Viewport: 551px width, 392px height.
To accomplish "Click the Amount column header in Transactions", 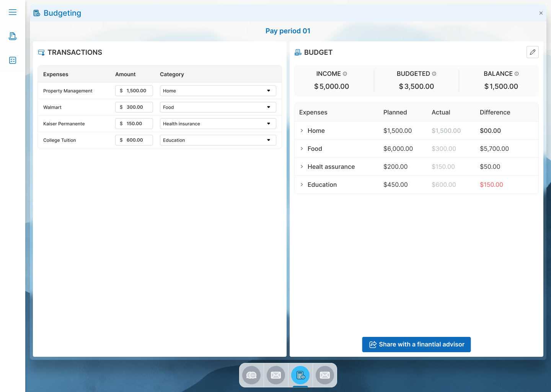I will (x=126, y=74).
